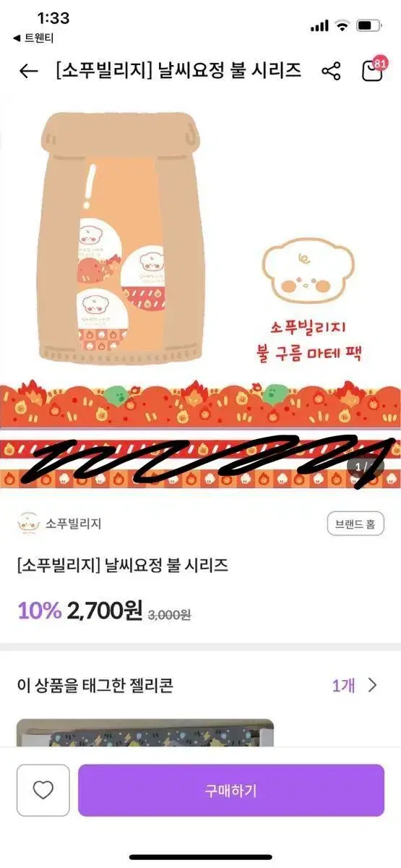Share this product via share icon
Screen dimensions: 401x868
point(331,71)
